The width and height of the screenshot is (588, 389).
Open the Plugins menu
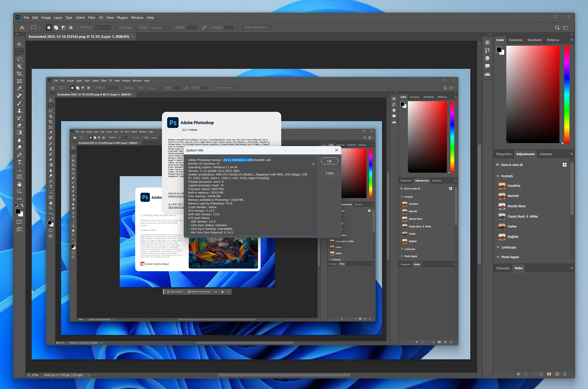(x=122, y=18)
